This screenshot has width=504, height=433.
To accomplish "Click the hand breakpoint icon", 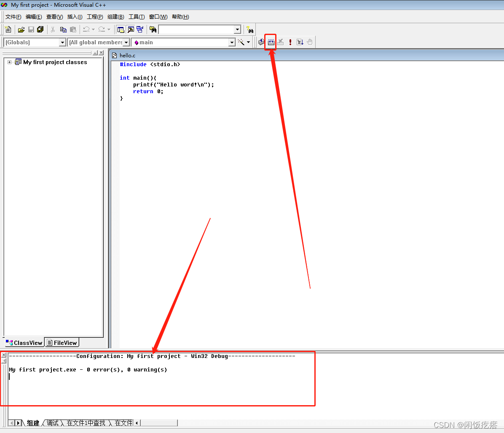I will (x=310, y=42).
